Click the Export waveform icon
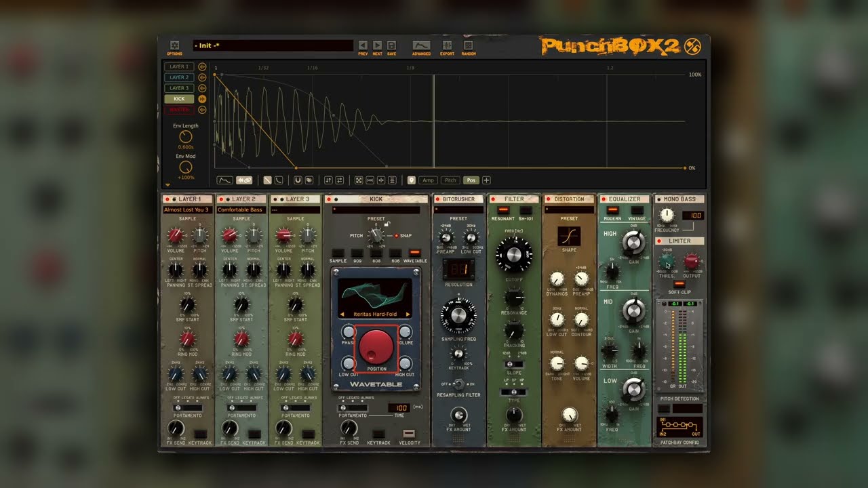868x488 pixels. pos(447,45)
